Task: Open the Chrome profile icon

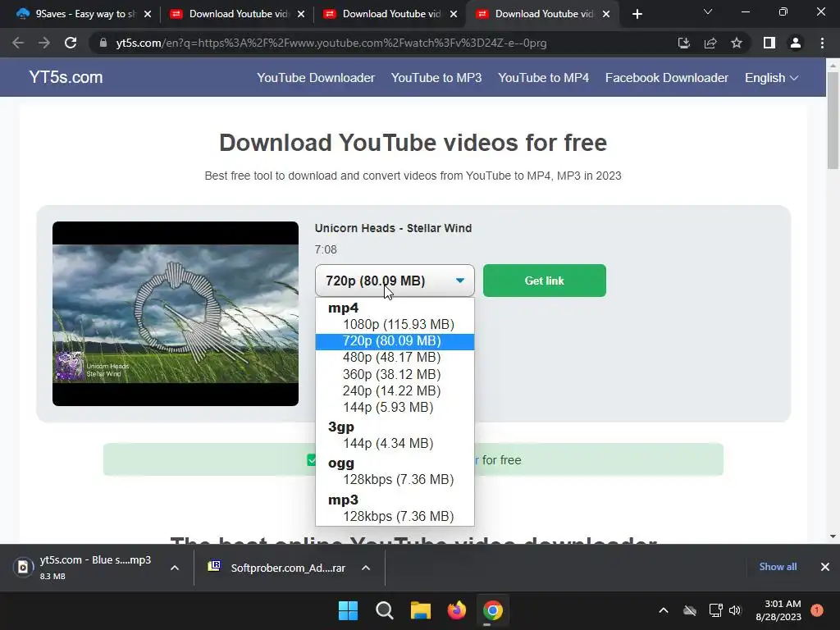Action: coord(796,43)
